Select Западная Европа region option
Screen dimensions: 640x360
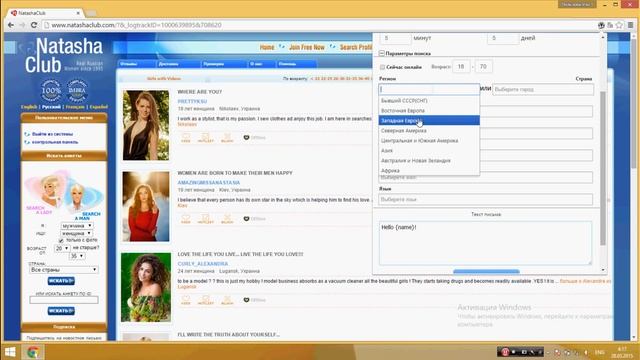(429, 120)
